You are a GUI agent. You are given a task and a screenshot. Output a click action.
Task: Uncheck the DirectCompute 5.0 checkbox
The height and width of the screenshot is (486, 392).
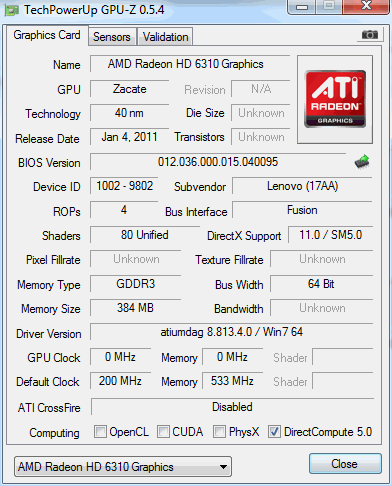tap(274, 431)
